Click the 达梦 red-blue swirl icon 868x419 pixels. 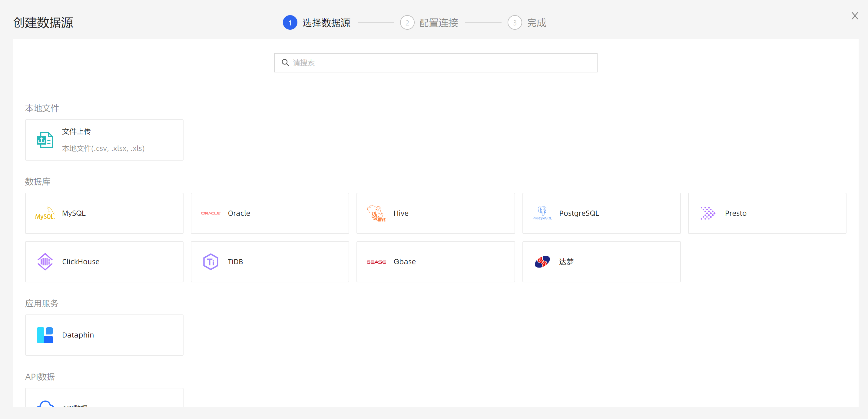click(x=542, y=262)
